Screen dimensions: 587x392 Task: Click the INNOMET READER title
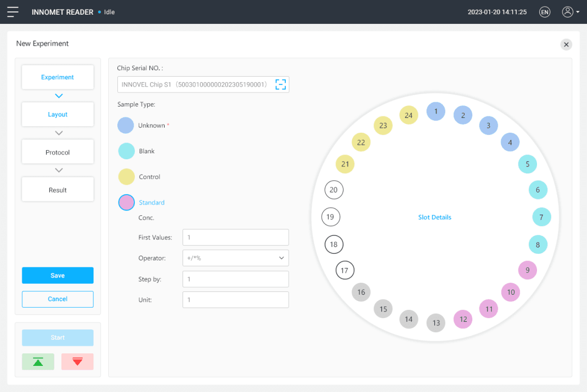pos(63,12)
